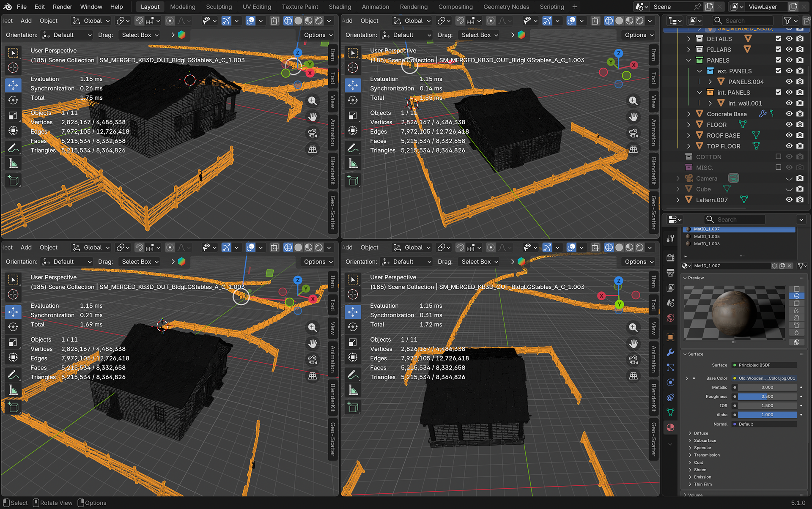Click the Principled BSDF surface button
This screenshot has width=812, height=509.
[764, 365]
